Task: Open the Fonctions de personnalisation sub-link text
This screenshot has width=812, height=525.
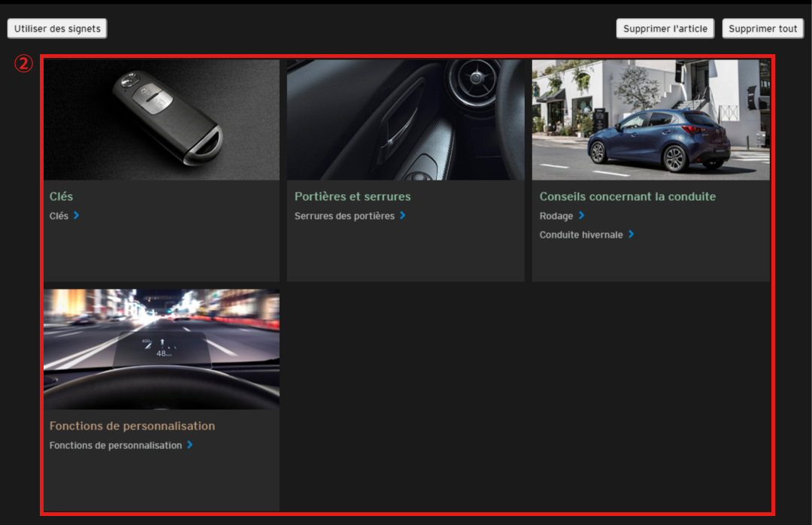Action: pos(116,445)
